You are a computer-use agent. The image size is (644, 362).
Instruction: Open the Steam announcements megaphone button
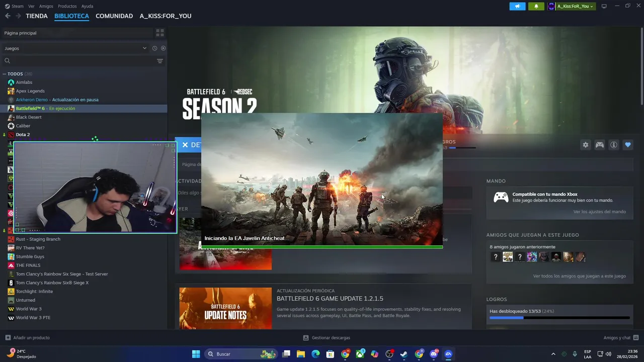pos(517,6)
